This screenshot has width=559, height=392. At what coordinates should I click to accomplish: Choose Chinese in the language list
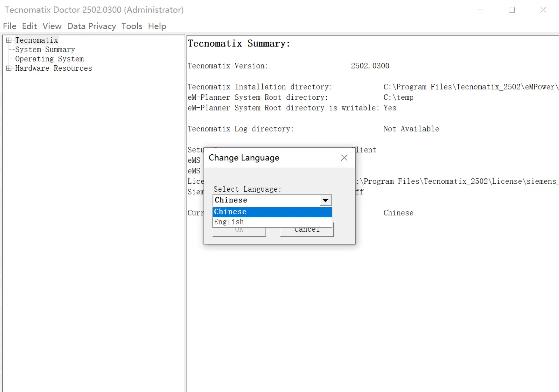pyautogui.click(x=272, y=212)
